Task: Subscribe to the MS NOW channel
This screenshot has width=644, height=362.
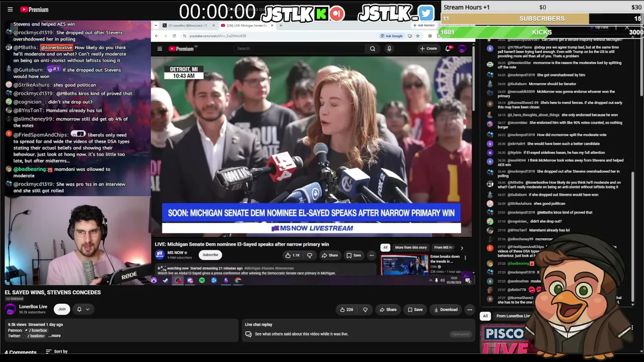Action: pyautogui.click(x=210, y=255)
